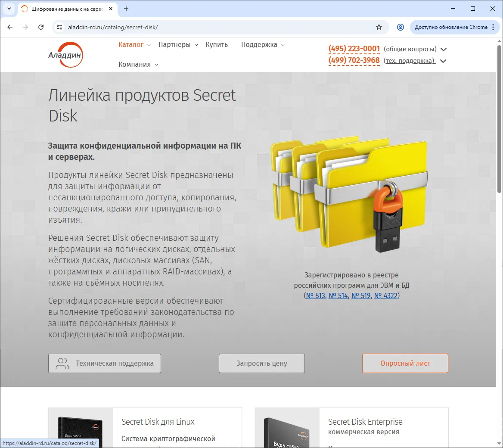Click the Доступно обновление Chrome button
This screenshot has height=448, width=503.
(451, 27)
